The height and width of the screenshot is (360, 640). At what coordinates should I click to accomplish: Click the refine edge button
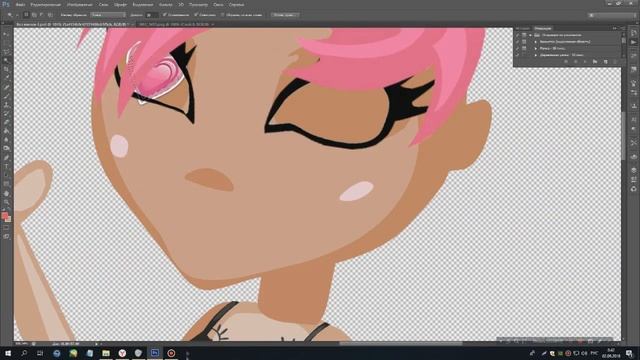pyautogui.click(x=284, y=15)
